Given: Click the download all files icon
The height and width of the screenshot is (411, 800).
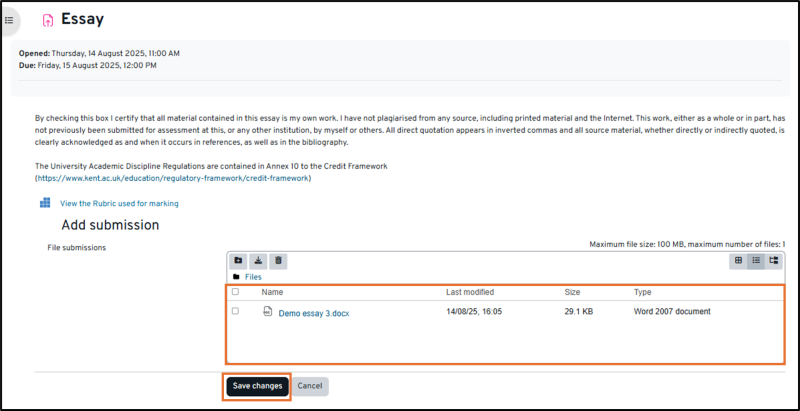Looking at the screenshot, I should pos(258,261).
